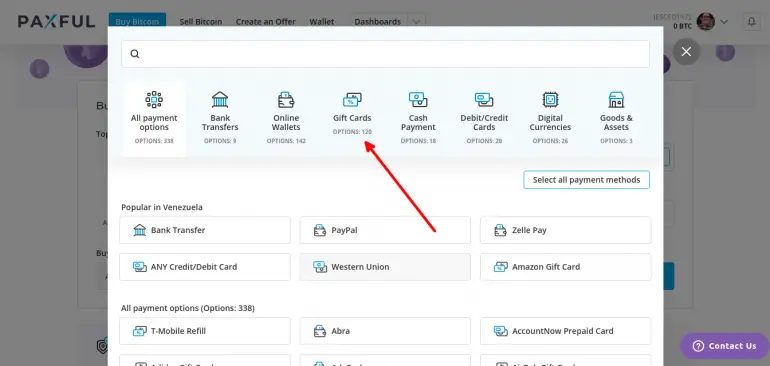Image resolution: width=770 pixels, height=366 pixels.
Task: Go to Sell Bitcoin
Action: point(200,22)
